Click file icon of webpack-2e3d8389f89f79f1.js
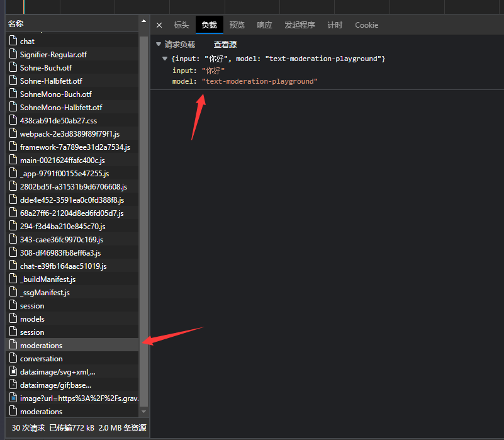Viewport: 504px width, 440px height. coord(13,133)
